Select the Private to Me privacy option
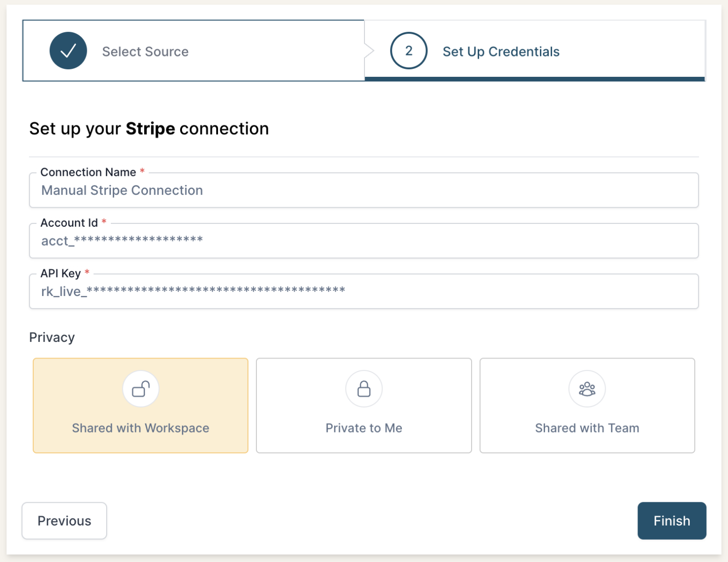This screenshot has height=562, width=728. coord(364,405)
